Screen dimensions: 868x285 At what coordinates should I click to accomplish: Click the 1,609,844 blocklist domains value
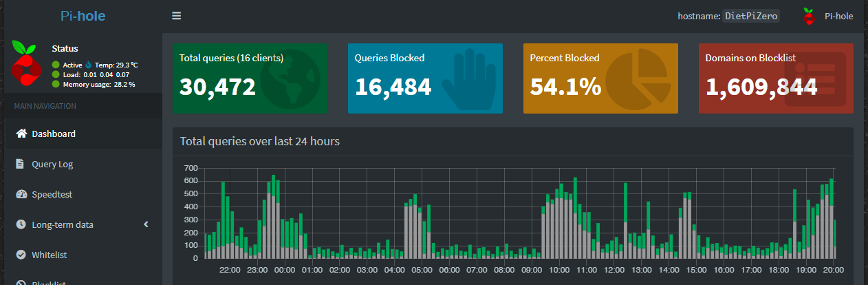point(761,87)
